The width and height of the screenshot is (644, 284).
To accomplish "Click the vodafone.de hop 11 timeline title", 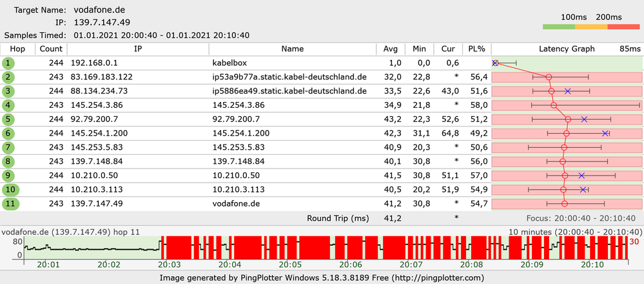I will tap(70, 232).
